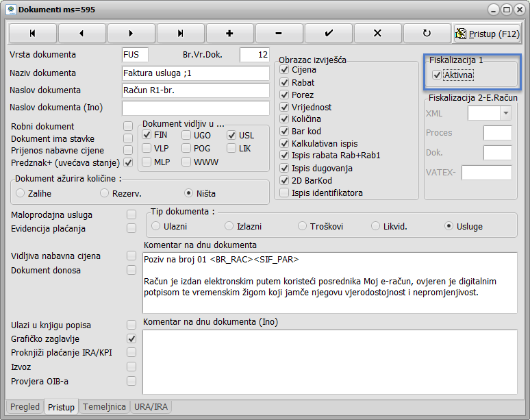This screenshot has width=530, height=420.
Task: Go to the next record
Action: [131, 33]
